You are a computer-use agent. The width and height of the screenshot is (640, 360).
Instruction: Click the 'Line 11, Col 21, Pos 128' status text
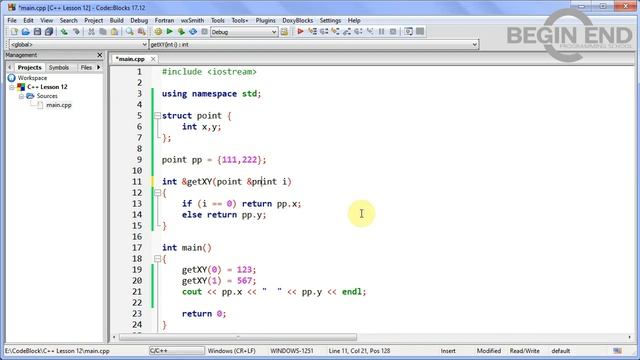359,351
